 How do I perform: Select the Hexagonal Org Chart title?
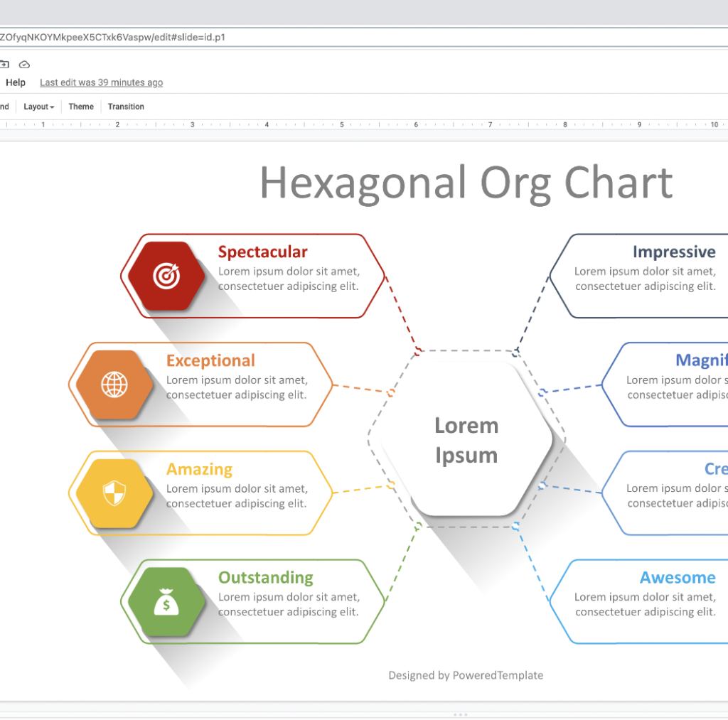pos(466,183)
